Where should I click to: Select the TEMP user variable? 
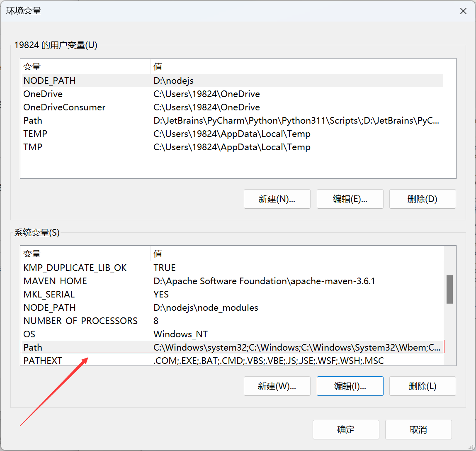pos(233,134)
